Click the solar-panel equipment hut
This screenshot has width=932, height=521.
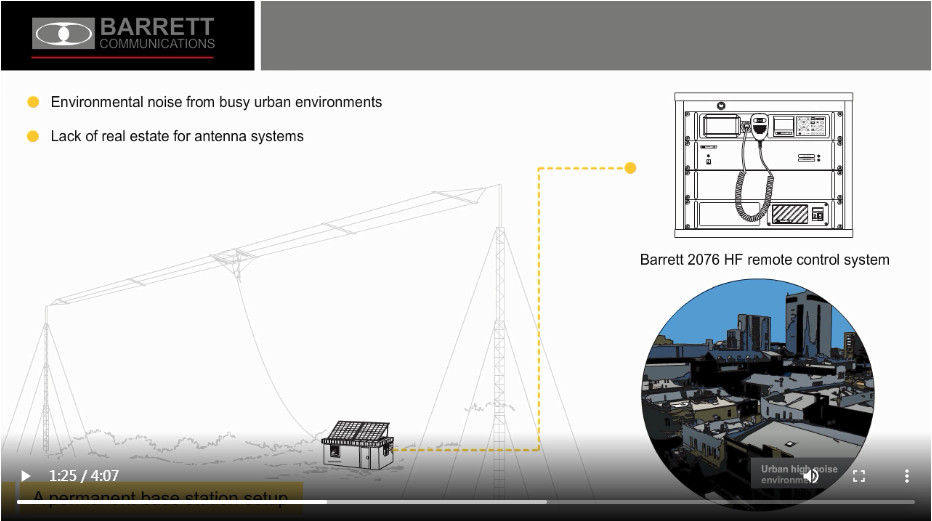358,445
